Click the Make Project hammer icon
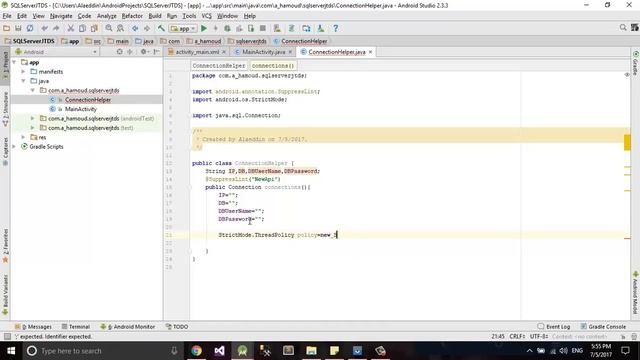 tap(161, 28)
